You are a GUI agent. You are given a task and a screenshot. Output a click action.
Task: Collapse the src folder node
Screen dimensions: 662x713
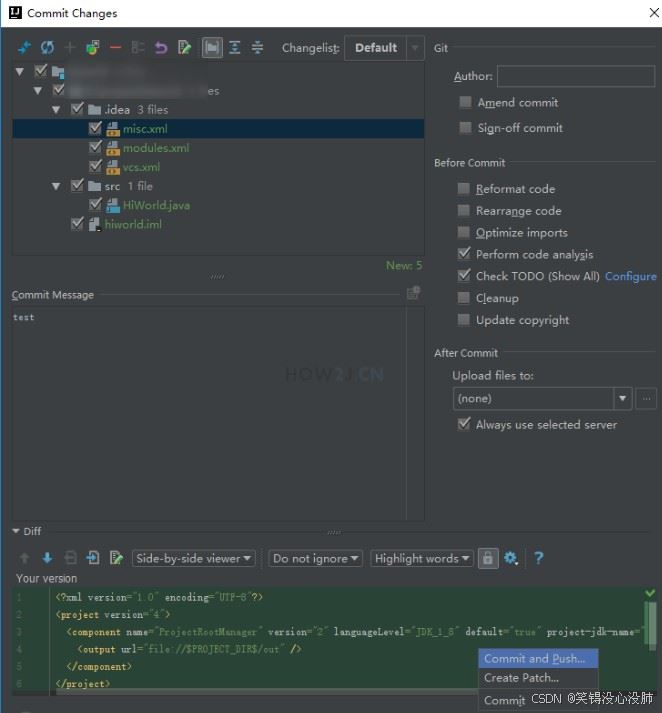(56, 186)
